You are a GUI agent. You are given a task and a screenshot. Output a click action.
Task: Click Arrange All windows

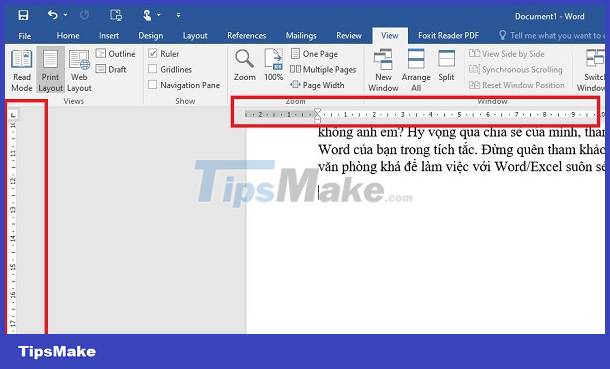tap(416, 71)
